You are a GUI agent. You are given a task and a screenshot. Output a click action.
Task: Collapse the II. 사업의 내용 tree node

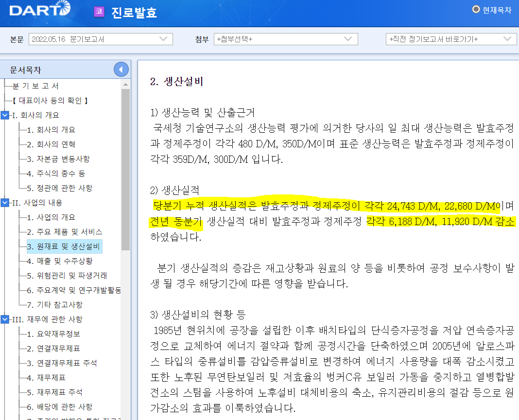5,202
